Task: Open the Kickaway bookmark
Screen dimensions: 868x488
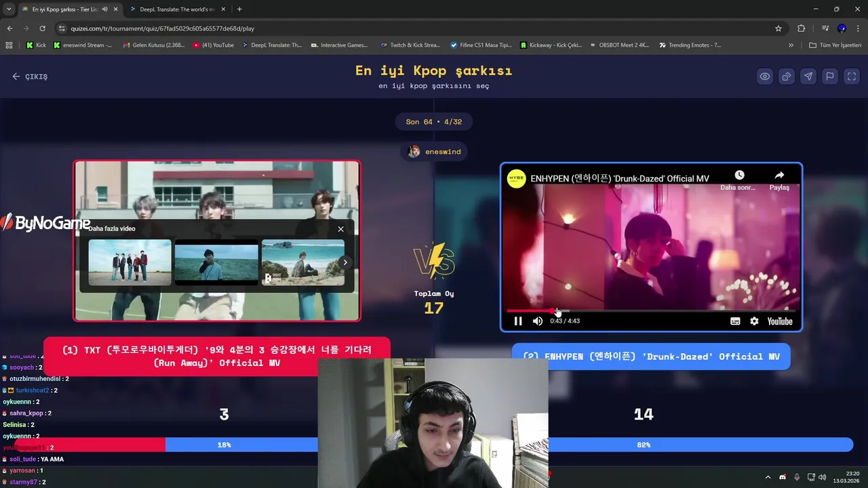Action: tap(551, 45)
